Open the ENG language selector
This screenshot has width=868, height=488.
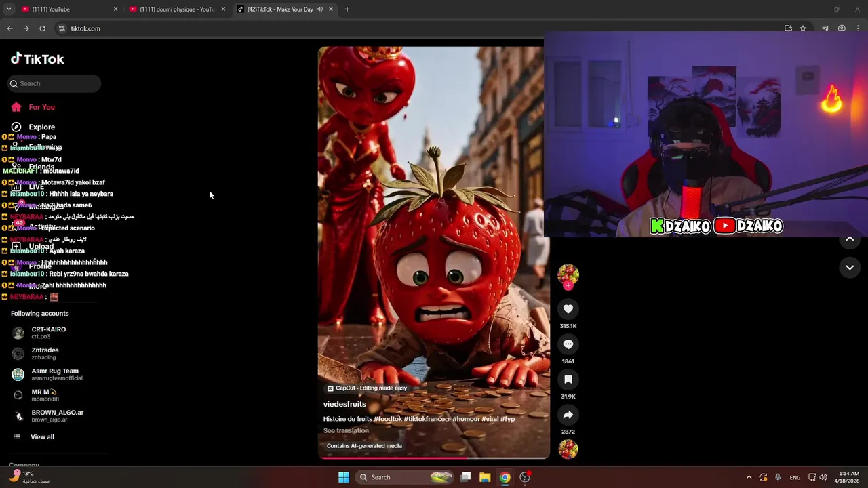[795, 477]
